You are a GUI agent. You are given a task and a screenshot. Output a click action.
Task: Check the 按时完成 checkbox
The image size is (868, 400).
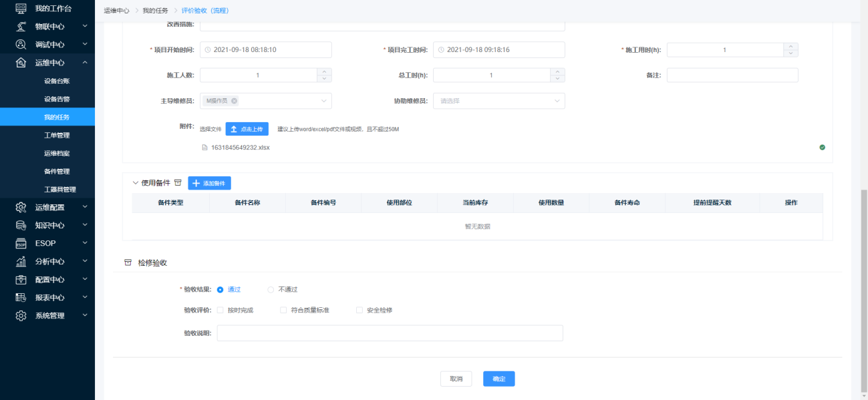point(221,311)
